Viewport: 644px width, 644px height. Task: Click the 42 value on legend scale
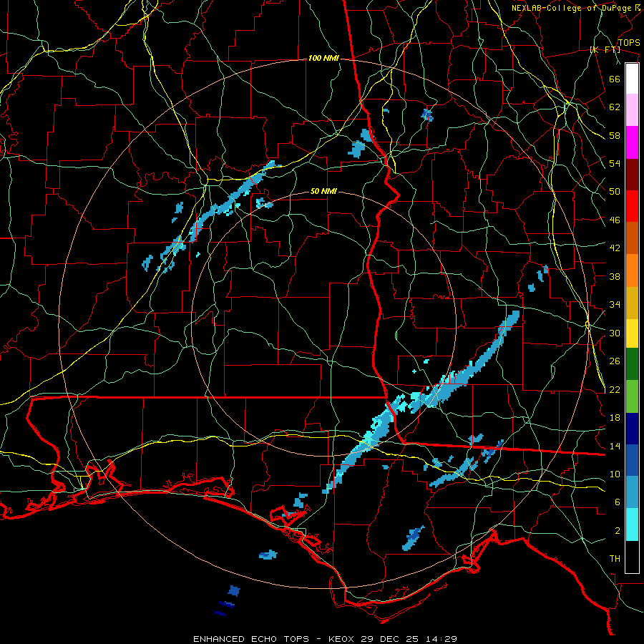coord(615,248)
